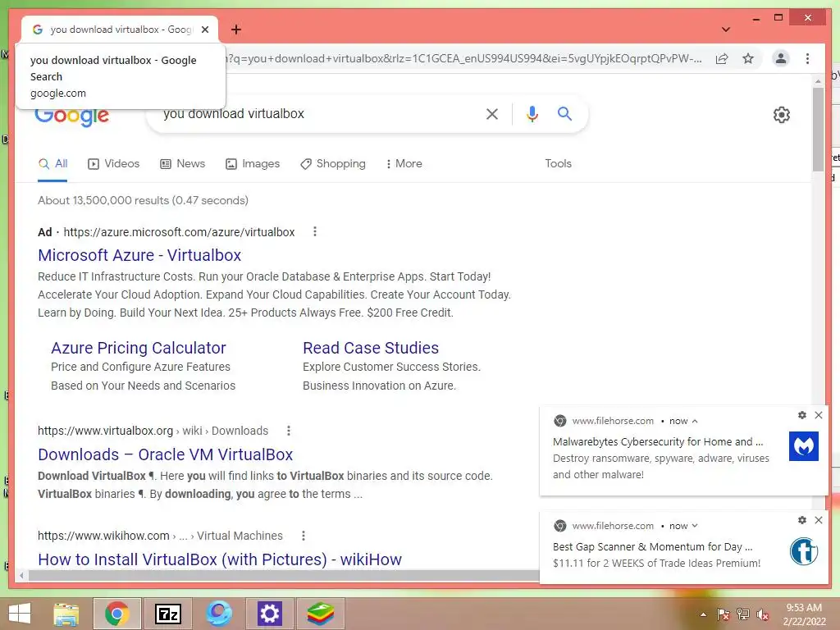Open the tab search chevron in title bar

tap(726, 30)
